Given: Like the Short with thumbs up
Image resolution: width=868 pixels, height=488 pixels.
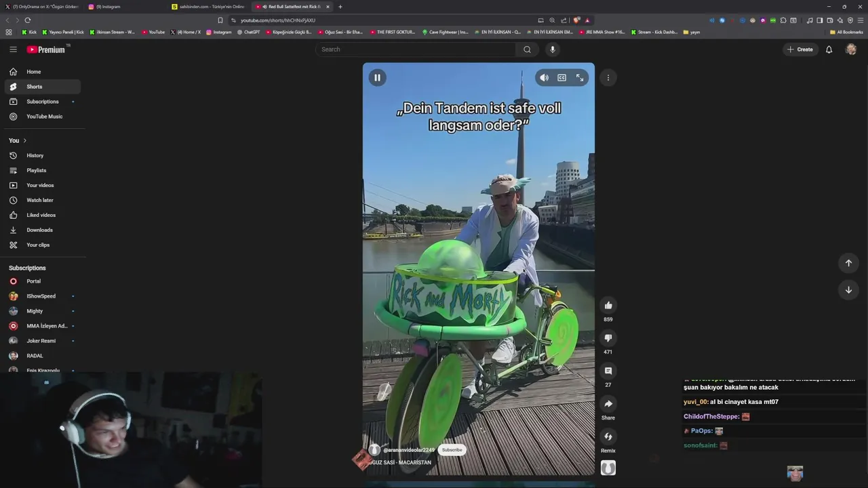Looking at the screenshot, I should pyautogui.click(x=608, y=305).
